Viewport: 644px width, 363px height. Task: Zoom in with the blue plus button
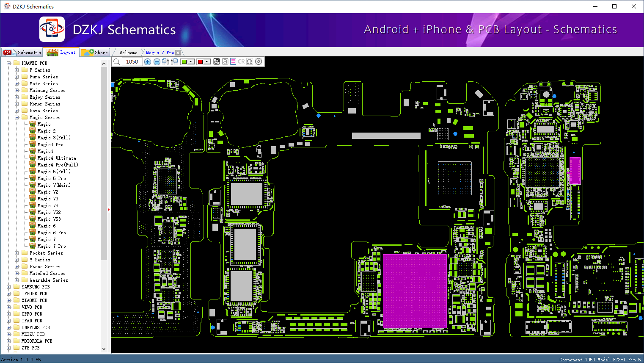pyautogui.click(x=148, y=62)
